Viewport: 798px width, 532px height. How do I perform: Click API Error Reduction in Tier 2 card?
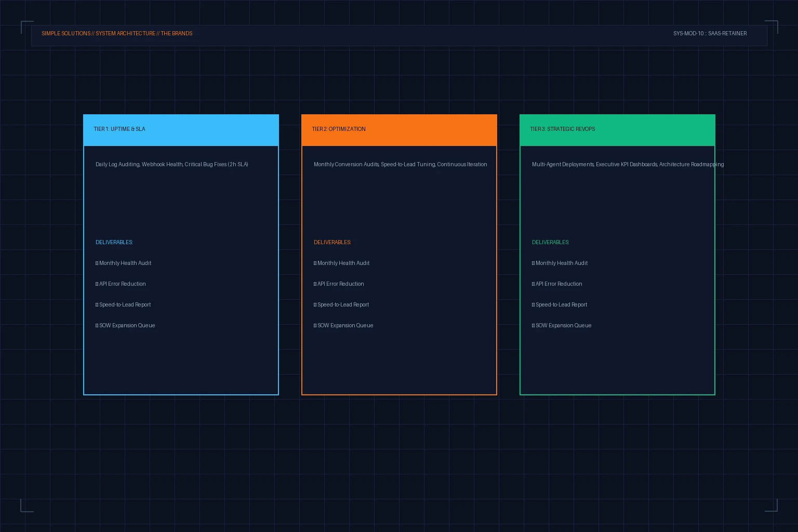click(339, 284)
